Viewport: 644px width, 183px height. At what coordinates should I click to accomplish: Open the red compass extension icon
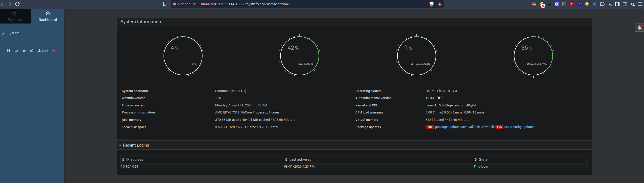(x=572, y=4)
